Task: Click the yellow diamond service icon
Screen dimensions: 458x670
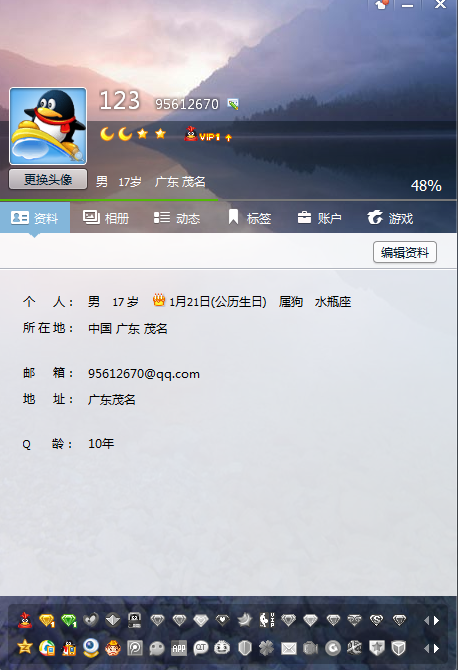Action: coord(47,620)
